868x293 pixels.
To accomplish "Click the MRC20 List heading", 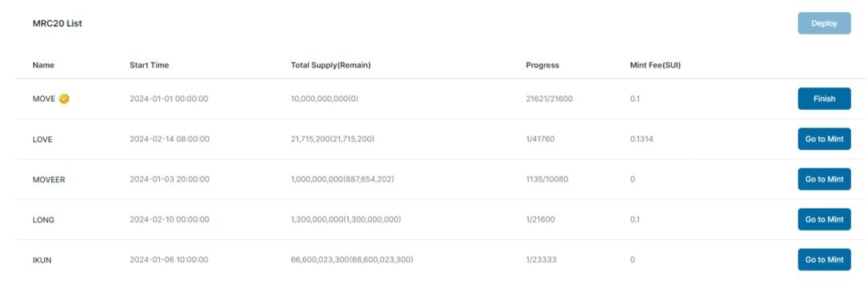I will [x=58, y=24].
